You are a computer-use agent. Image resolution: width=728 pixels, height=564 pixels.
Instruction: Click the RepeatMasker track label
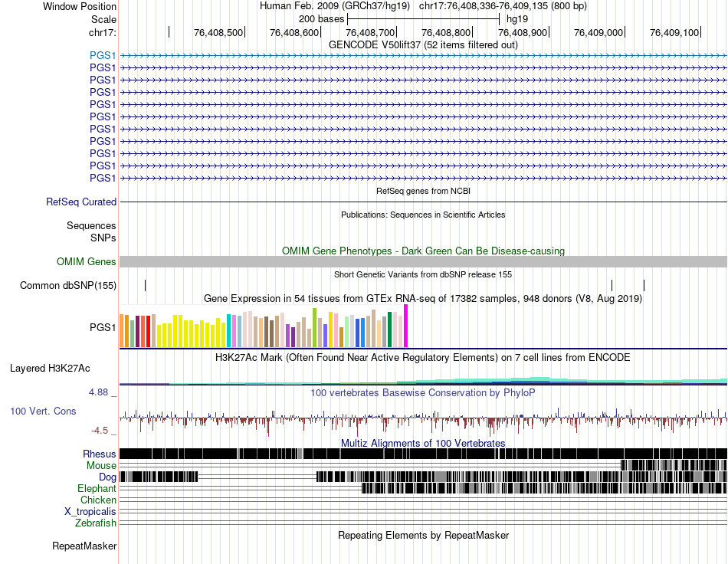click(x=84, y=546)
